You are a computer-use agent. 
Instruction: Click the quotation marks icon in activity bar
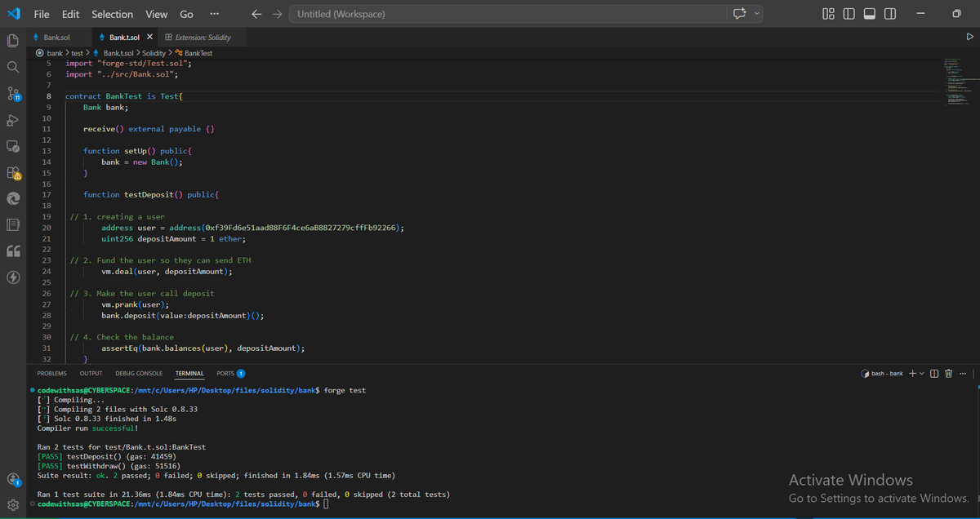(12, 251)
